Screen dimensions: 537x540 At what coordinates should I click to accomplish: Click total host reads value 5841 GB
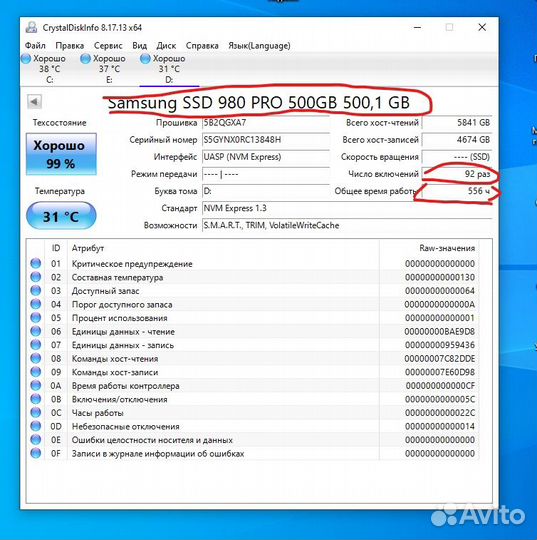[457, 123]
